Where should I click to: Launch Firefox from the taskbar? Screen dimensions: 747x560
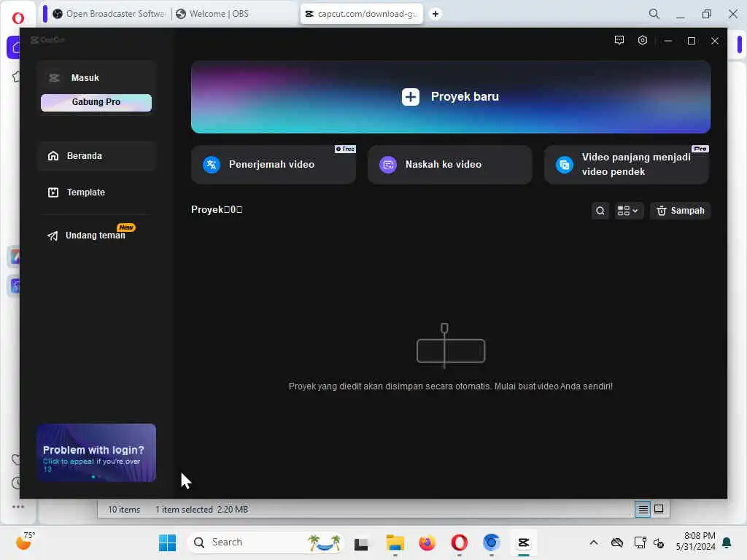coord(427,542)
